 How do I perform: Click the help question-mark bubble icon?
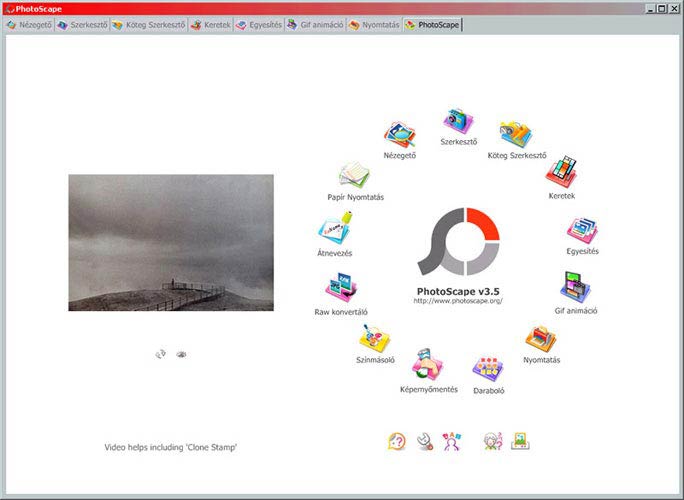point(397,440)
